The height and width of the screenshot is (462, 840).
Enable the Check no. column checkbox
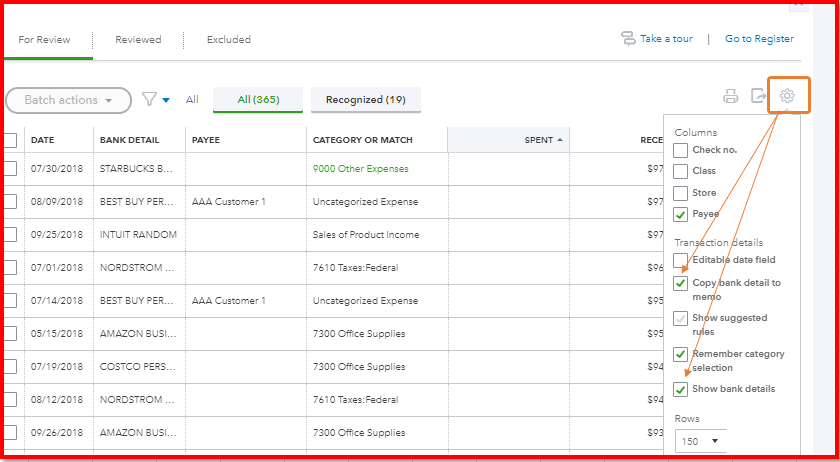(x=680, y=150)
